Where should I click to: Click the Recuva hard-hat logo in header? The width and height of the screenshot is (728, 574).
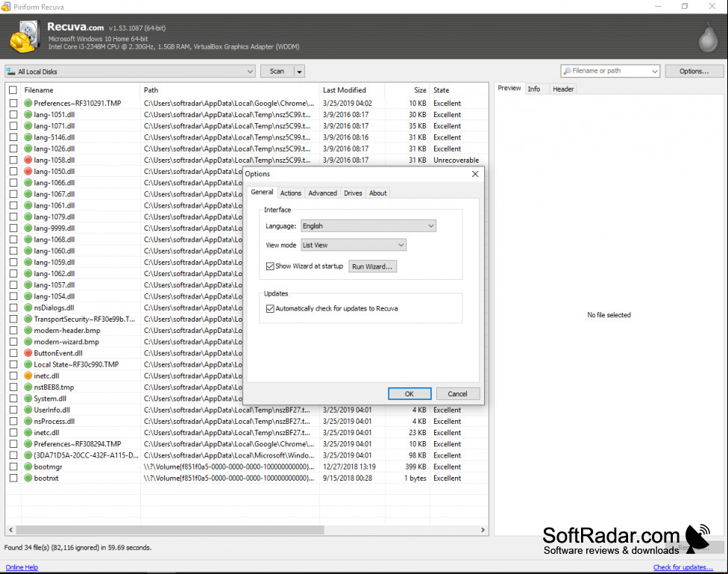[25, 37]
